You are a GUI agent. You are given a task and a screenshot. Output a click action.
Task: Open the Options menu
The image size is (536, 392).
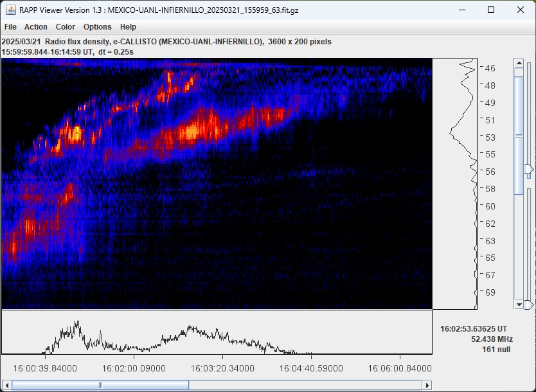[x=97, y=27]
